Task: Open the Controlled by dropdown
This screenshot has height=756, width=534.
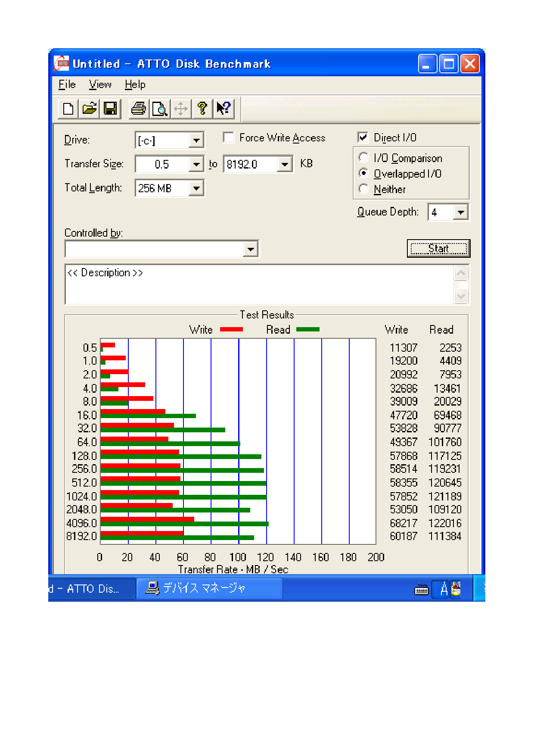Action: pos(250,249)
